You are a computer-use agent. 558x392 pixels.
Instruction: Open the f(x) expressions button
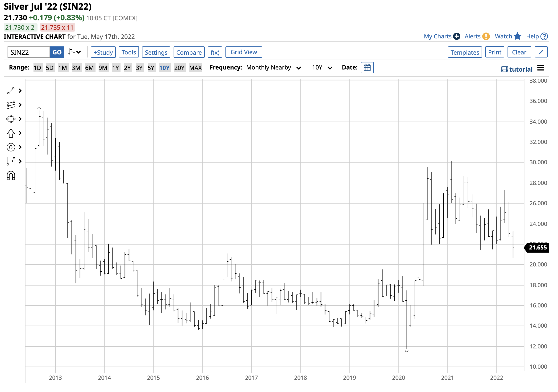coord(215,52)
